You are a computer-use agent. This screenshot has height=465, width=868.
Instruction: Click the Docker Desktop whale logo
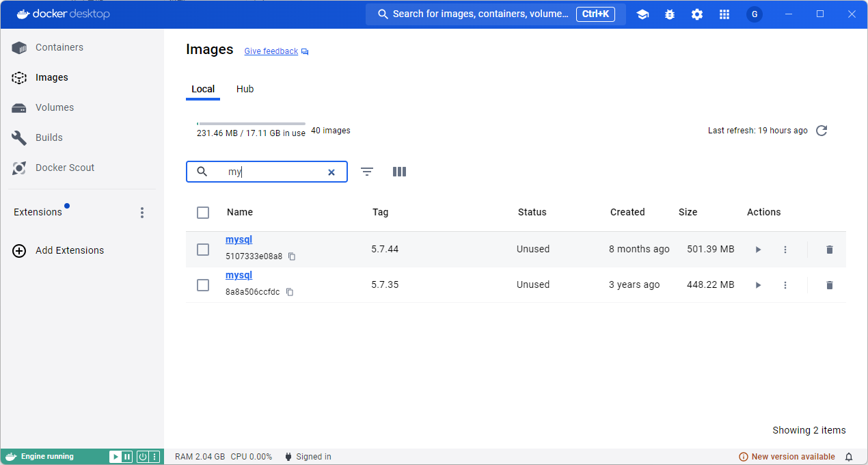coord(23,14)
